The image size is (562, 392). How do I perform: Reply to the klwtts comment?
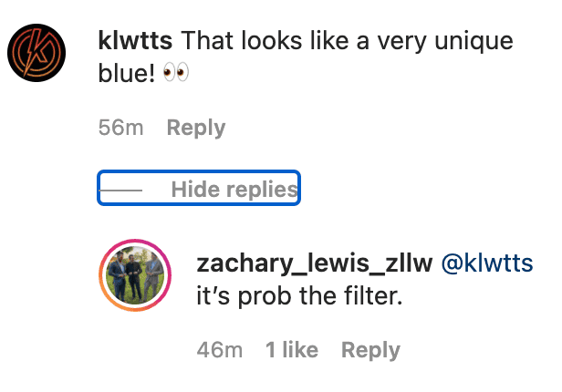click(196, 128)
